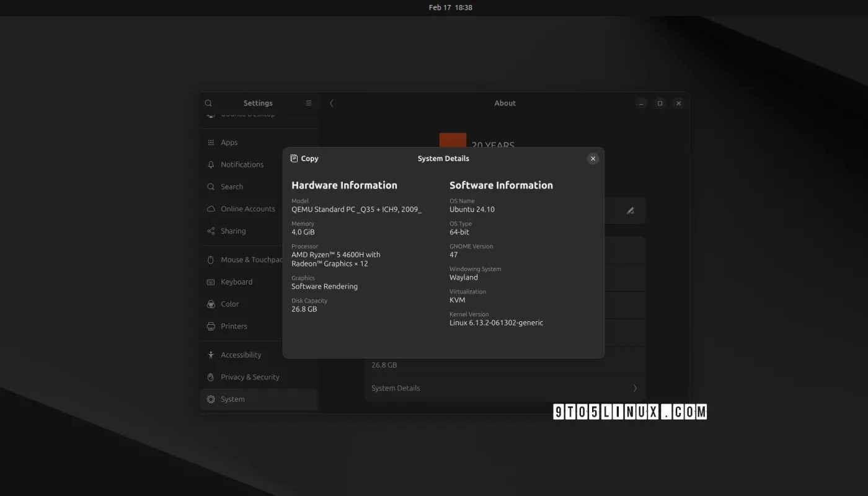
Task: Open search in Settings sidebar header
Action: tap(208, 104)
